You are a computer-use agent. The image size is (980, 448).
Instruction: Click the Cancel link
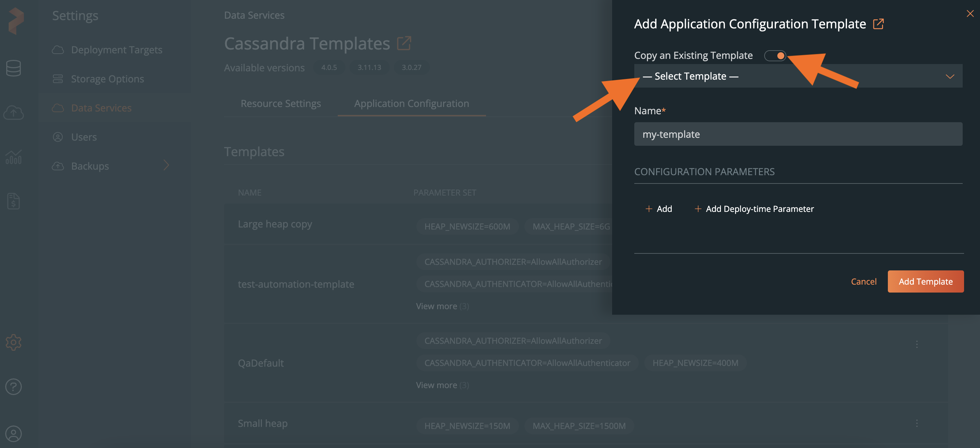[x=864, y=281]
